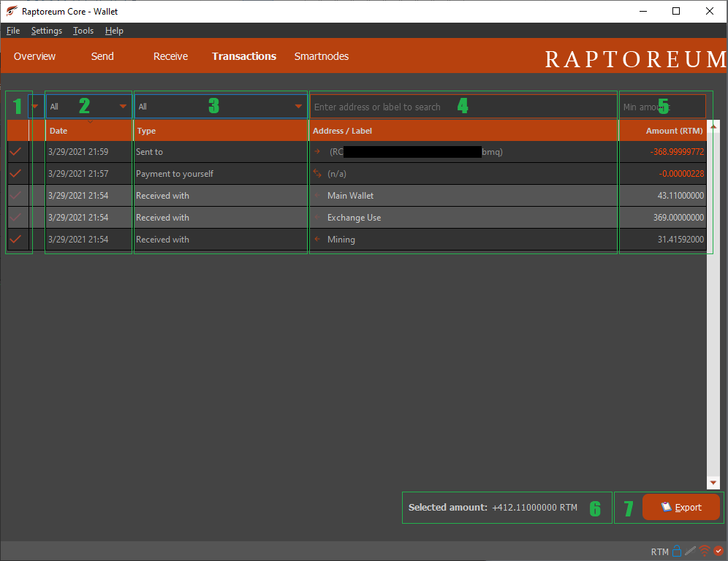Image resolution: width=728 pixels, height=561 pixels.
Task: Open the Settings menu
Action: tap(46, 31)
